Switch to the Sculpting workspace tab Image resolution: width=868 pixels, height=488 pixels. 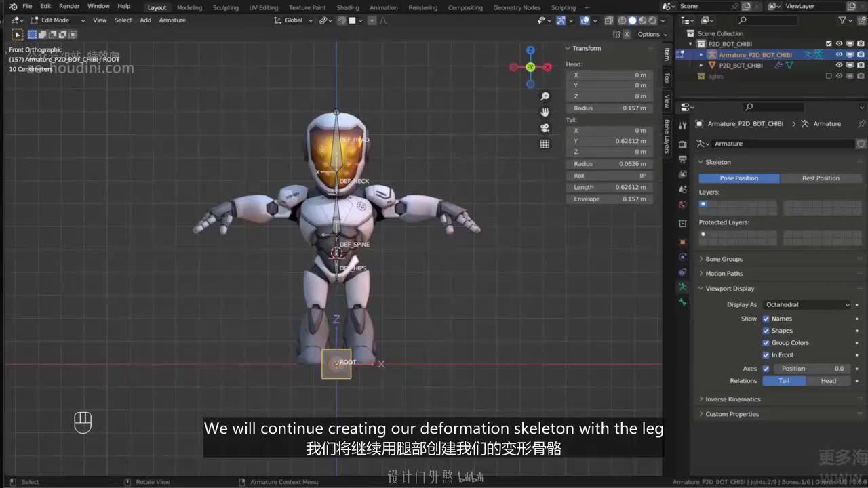tap(226, 7)
